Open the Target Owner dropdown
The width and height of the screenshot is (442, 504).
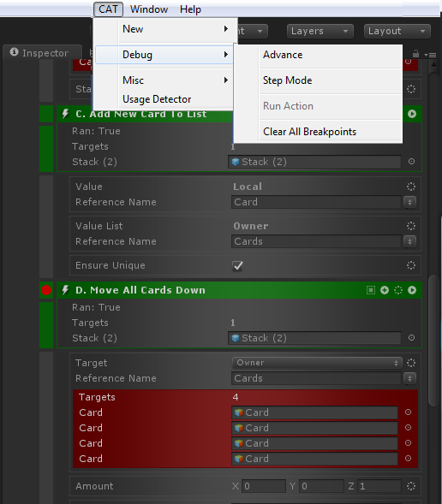coord(317,363)
